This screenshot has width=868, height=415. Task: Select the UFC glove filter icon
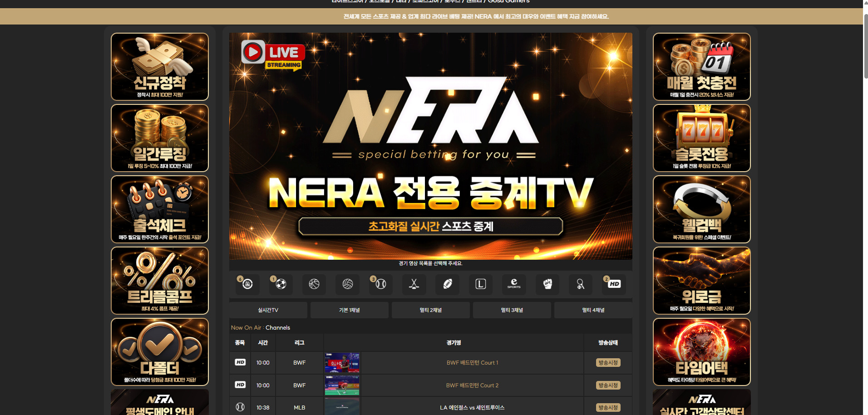547,284
